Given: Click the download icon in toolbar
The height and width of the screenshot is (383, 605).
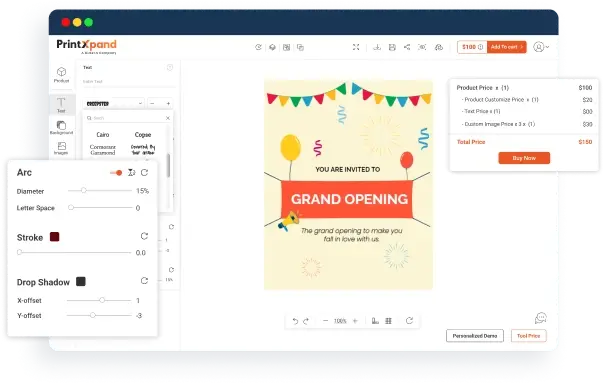Looking at the screenshot, I should click(x=377, y=47).
